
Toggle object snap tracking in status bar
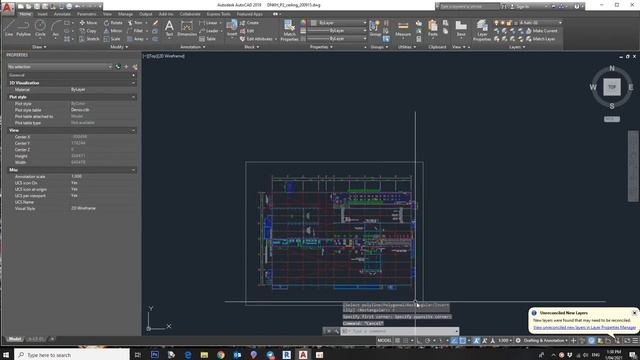click(454, 340)
